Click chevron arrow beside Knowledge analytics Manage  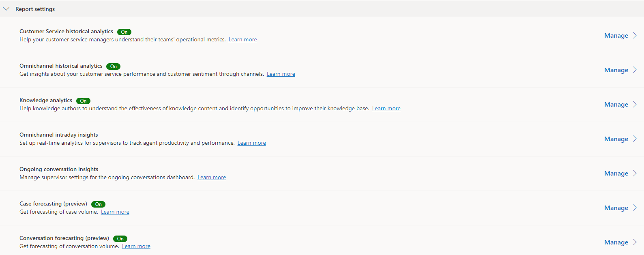(635, 104)
